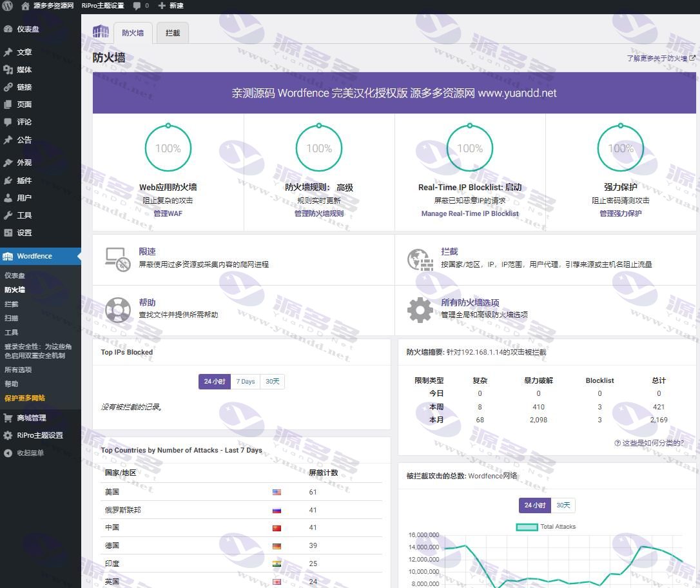Open 拦截 in Wordfence submenu
This screenshot has width=700, height=588.
[x=11, y=304]
